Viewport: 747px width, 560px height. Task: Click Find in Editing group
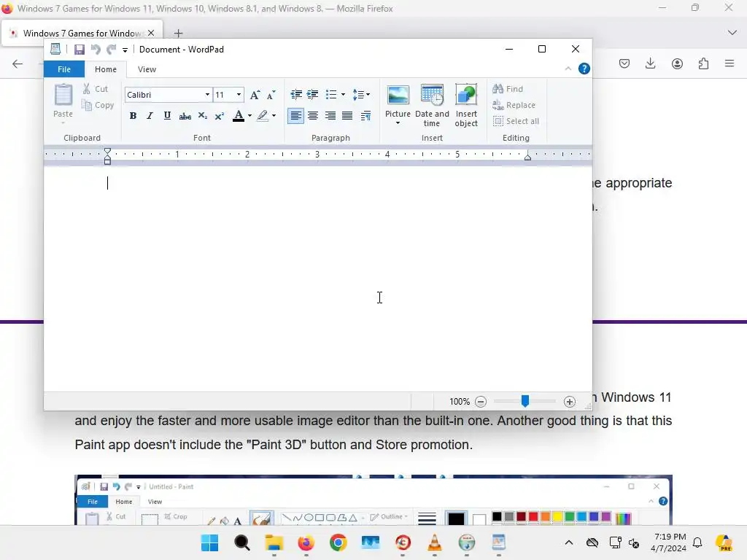(508, 89)
